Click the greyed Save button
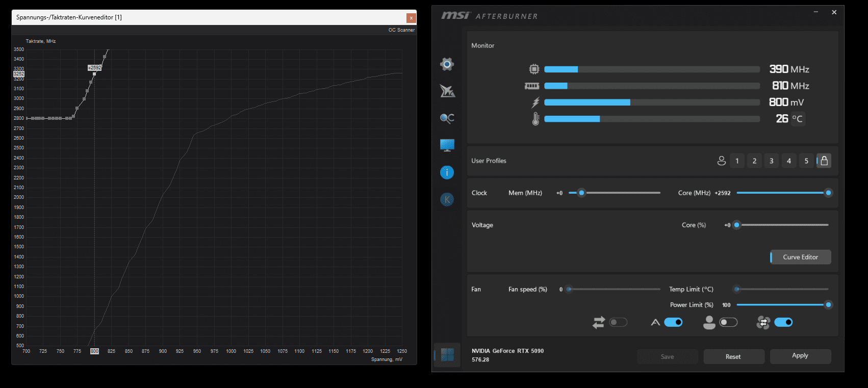Viewport: 868px width, 388px height. pyautogui.click(x=667, y=356)
